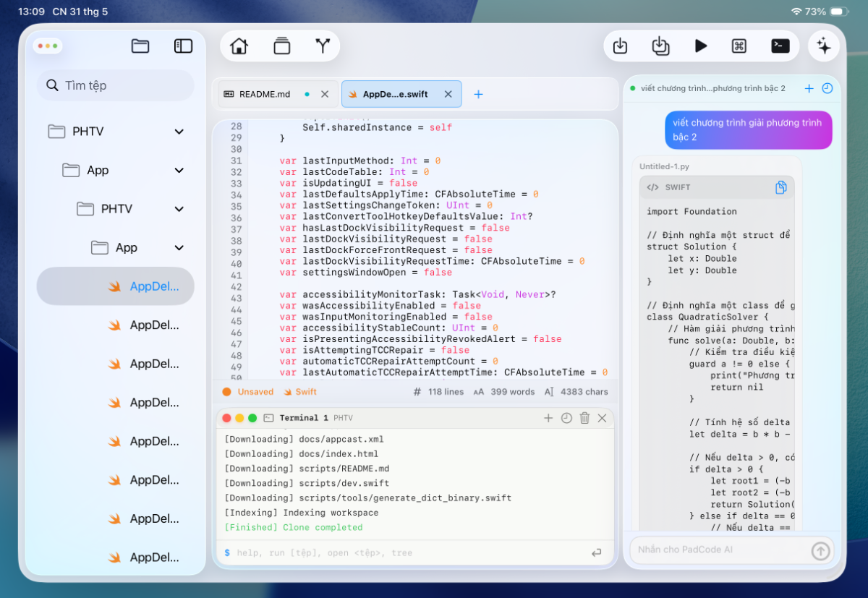868x598 pixels.
Task: Collapse the root PHTV folder chevron
Action: click(179, 132)
